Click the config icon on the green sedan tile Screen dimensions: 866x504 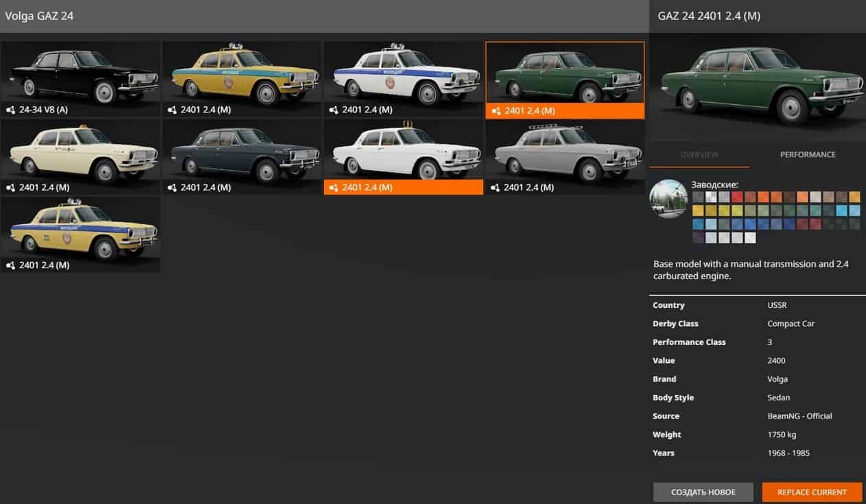coord(496,110)
